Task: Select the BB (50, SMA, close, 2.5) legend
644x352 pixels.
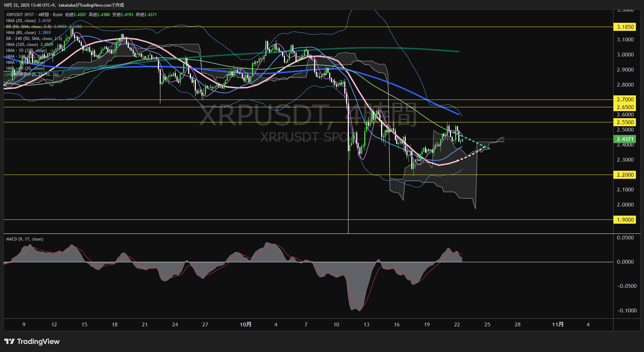Action: click(x=29, y=27)
